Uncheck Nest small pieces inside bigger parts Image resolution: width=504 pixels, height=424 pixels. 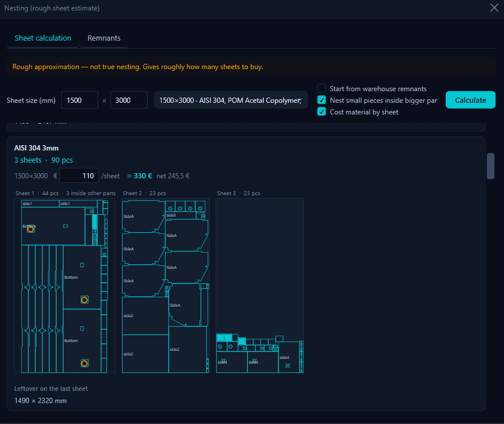point(321,100)
